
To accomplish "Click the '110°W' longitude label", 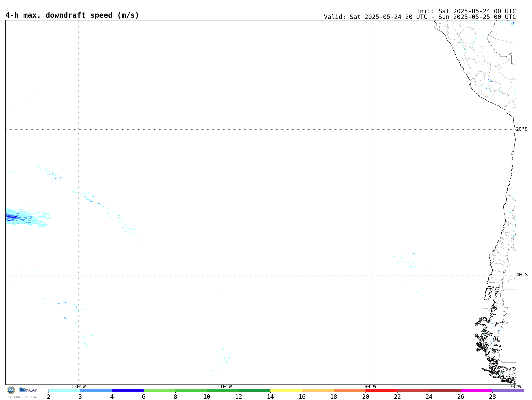I will point(224,386).
